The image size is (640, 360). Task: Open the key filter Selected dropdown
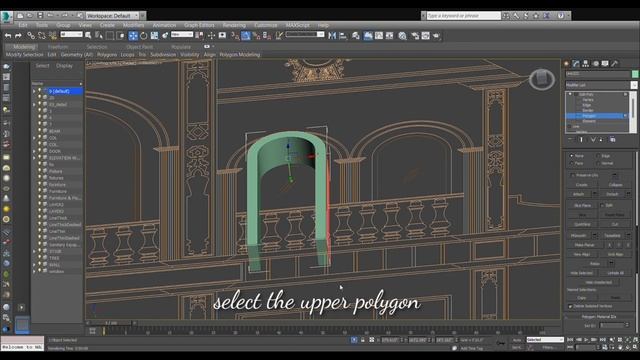[545, 340]
